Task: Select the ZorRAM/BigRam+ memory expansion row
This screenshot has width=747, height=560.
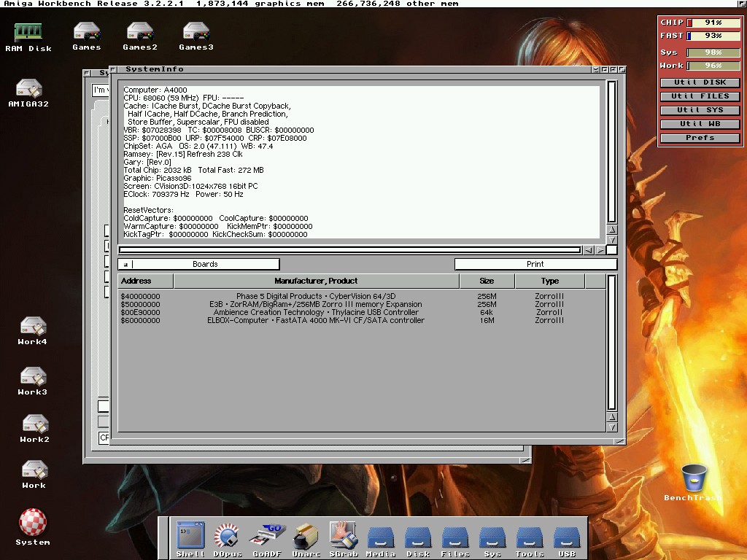Action: pos(362,304)
